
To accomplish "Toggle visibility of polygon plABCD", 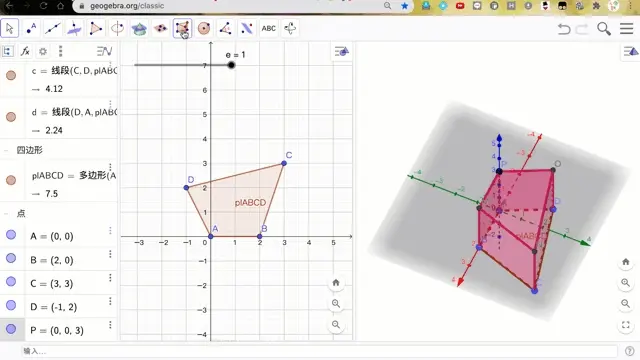I will click(11, 180).
